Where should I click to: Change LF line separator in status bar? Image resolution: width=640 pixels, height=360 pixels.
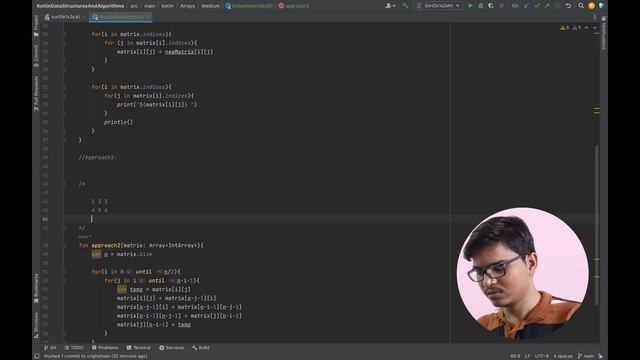(x=527, y=356)
